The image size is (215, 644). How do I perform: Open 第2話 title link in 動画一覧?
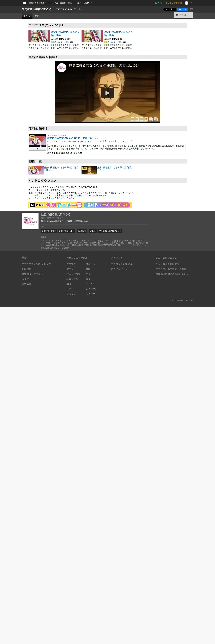pyautogui.click(x=114, y=169)
